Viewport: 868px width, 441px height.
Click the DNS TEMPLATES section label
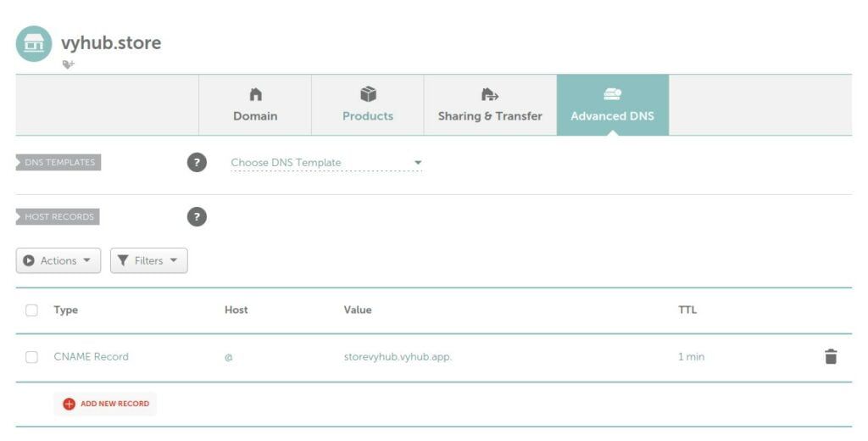[x=58, y=162]
